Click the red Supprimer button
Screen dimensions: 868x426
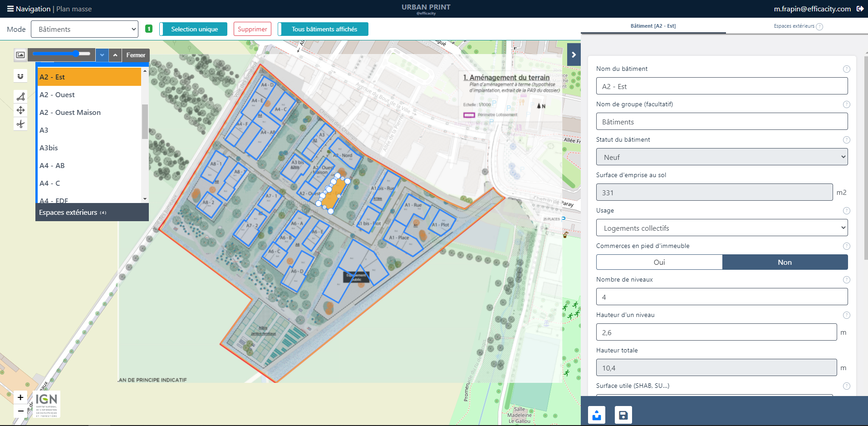click(252, 29)
